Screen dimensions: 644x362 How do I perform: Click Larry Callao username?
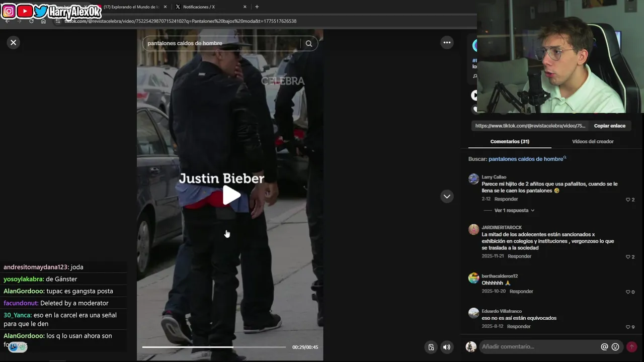494,177
